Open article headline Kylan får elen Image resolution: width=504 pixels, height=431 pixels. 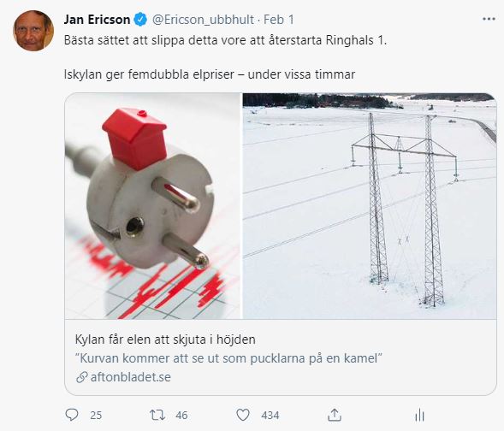pyautogui.click(x=165, y=339)
